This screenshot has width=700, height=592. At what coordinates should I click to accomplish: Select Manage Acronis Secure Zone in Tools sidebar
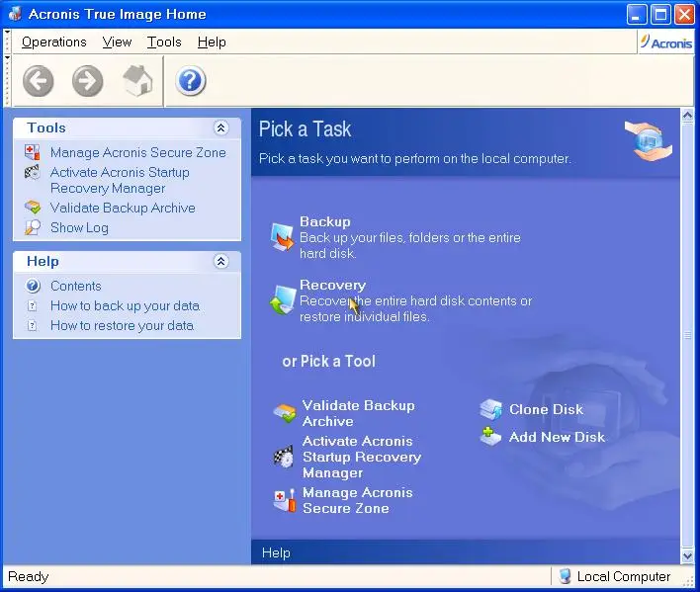click(138, 152)
